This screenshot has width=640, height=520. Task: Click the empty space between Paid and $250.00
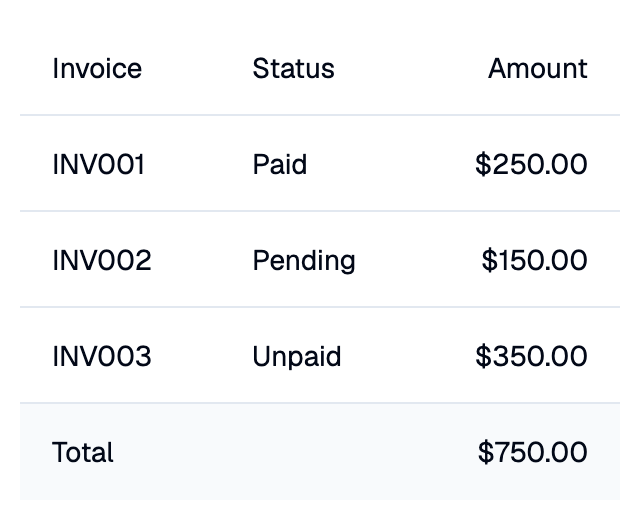391,164
